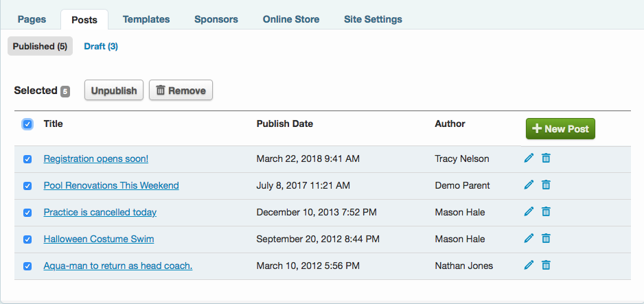Untick checkbox for Halloween Costume Swim

point(27,239)
